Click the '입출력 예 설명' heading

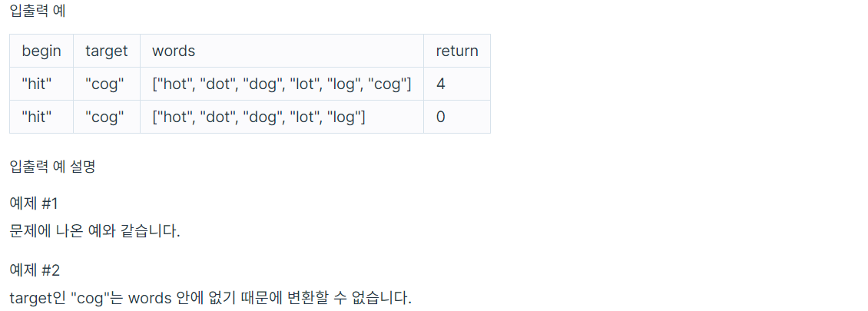point(52,167)
